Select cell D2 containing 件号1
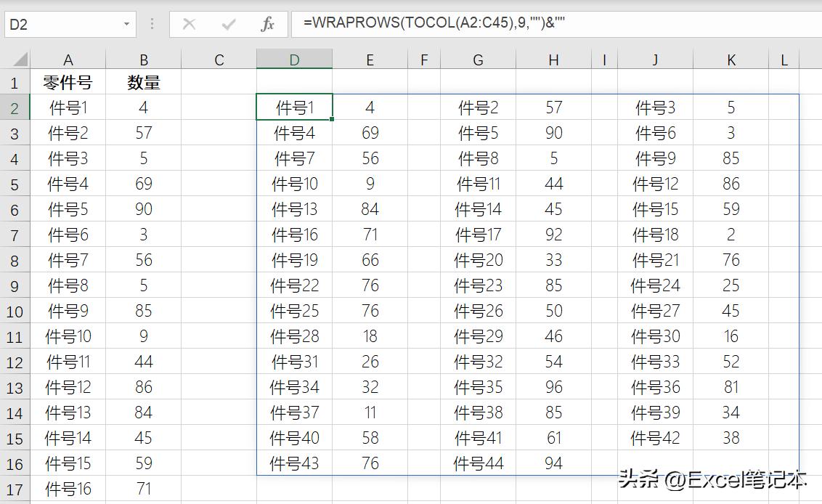822x504 pixels. (294, 107)
